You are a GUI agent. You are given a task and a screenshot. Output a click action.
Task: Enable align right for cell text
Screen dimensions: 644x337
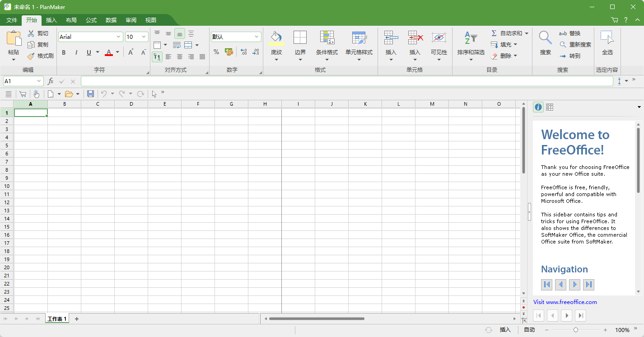191,56
